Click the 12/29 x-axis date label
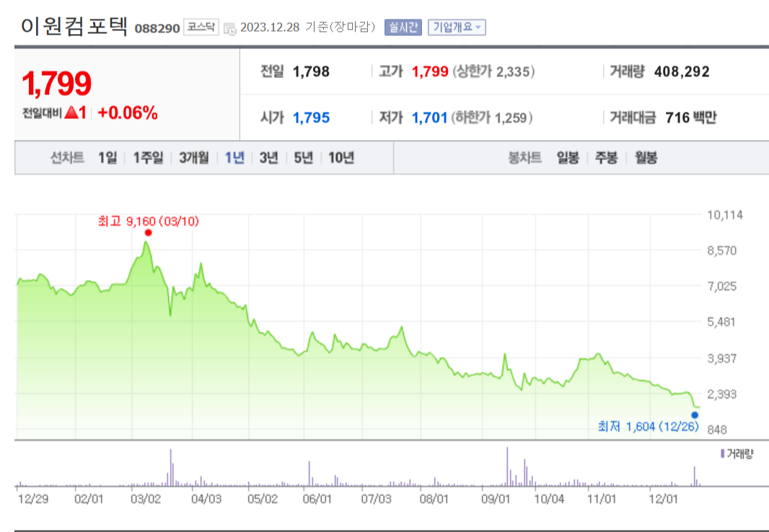Viewport: 769px width, 532px height. [33, 499]
